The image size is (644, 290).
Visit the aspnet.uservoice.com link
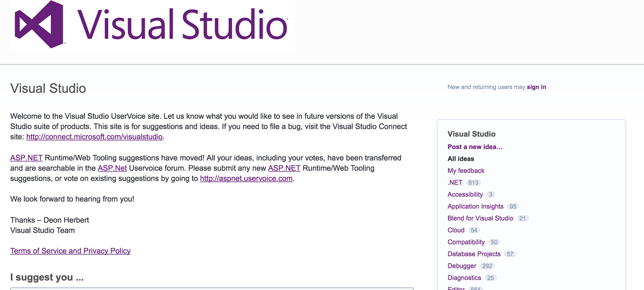(x=246, y=178)
